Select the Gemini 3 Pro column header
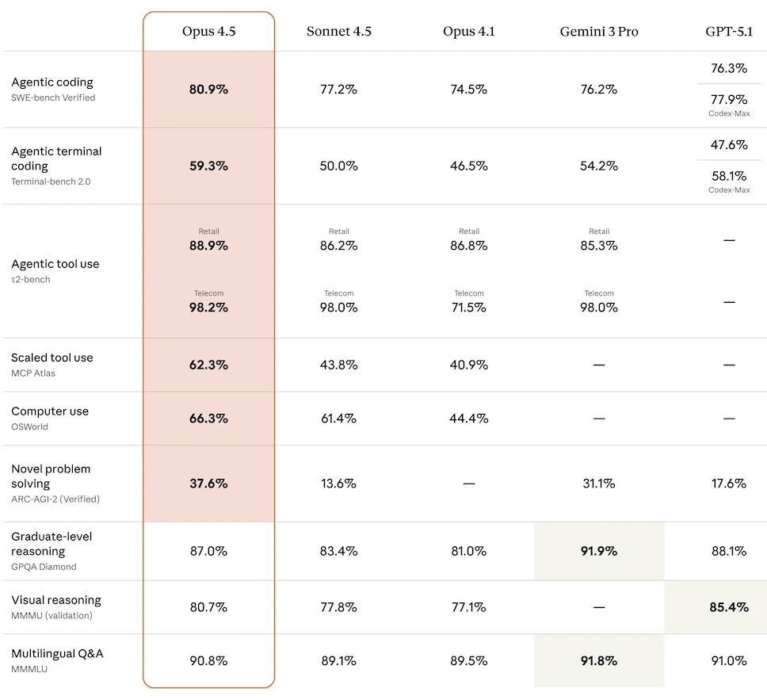Viewport: 767px width, 700px height. [x=598, y=32]
